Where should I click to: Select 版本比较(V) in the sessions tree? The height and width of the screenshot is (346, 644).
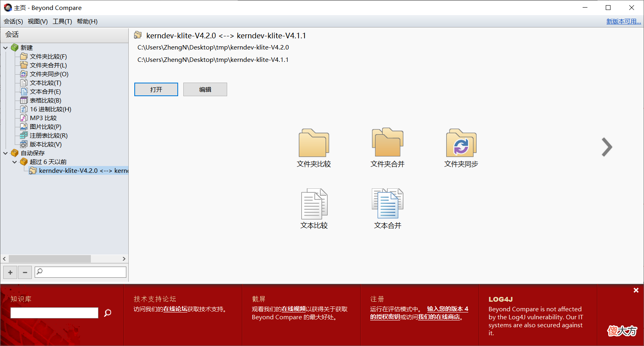(x=46, y=144)
